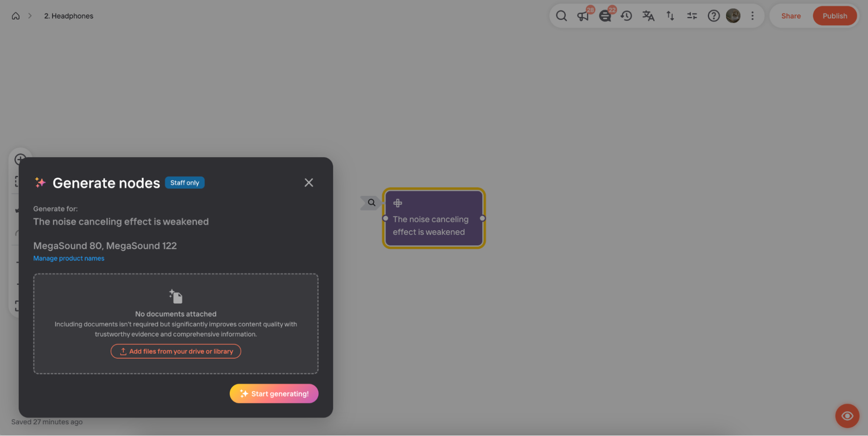
Task: Open version history clock icon
Action: 626,16
